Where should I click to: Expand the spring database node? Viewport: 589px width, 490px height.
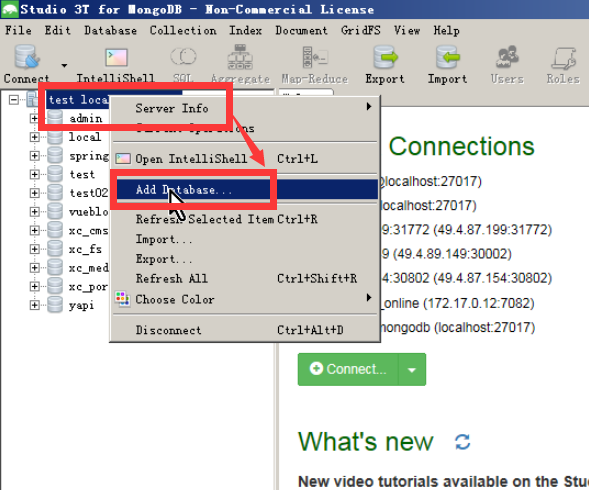[x=34, y=156]
